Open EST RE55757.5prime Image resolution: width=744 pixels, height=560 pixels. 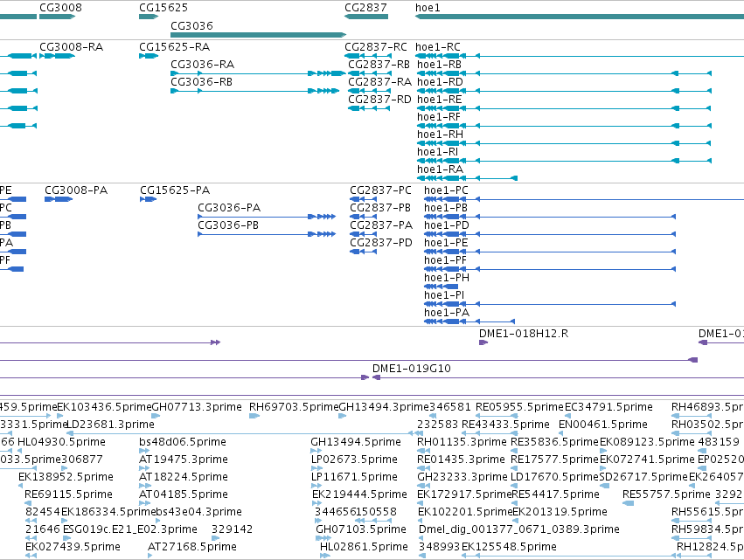pos(629,503)
